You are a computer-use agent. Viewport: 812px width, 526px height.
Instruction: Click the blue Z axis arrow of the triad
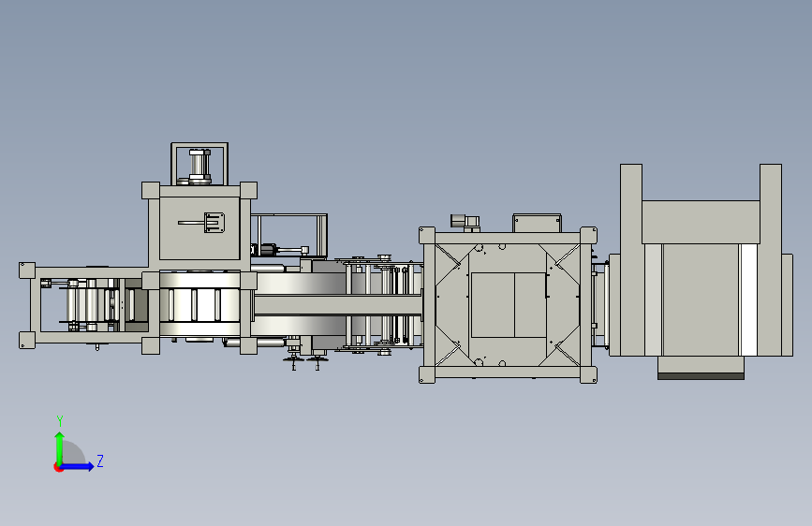[77, 466]
